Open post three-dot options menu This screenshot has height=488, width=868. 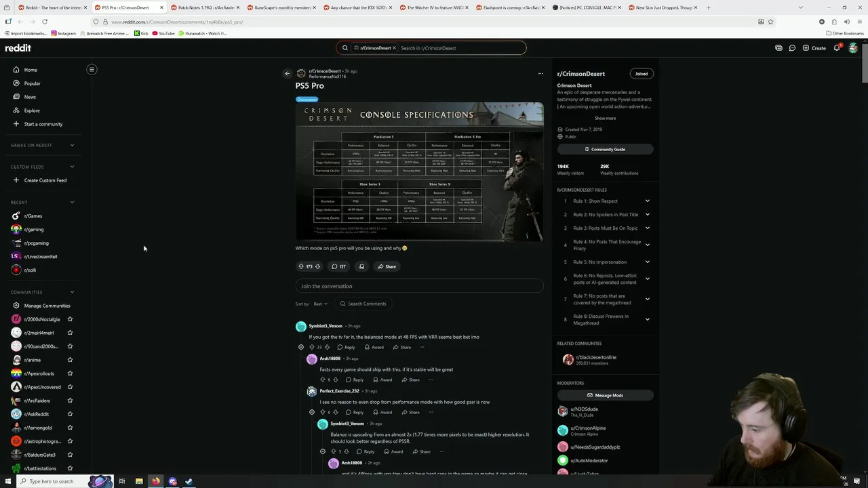click(540, 73)
